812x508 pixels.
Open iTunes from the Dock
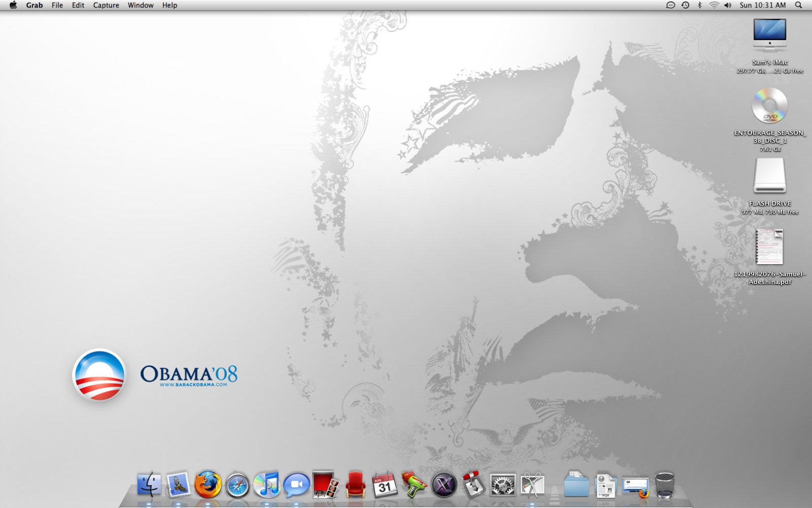point(267,485)
